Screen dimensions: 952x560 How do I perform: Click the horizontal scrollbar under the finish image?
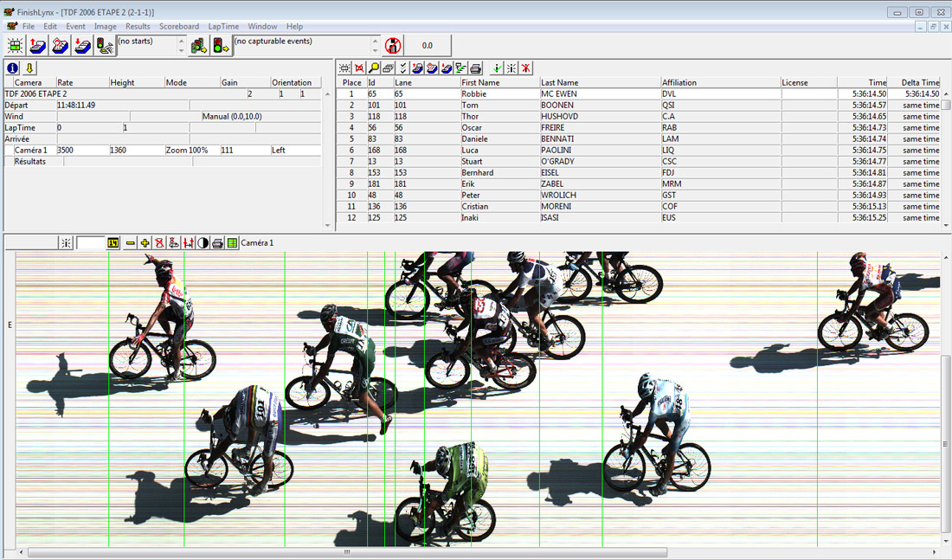click(346, 551)
